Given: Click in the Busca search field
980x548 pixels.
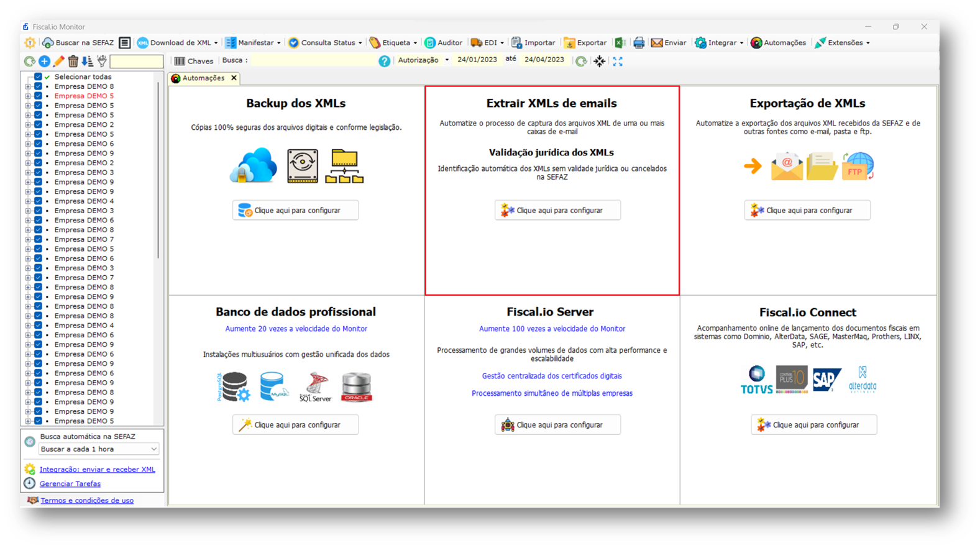Looking at the screenshot, I should pos(313,60).
